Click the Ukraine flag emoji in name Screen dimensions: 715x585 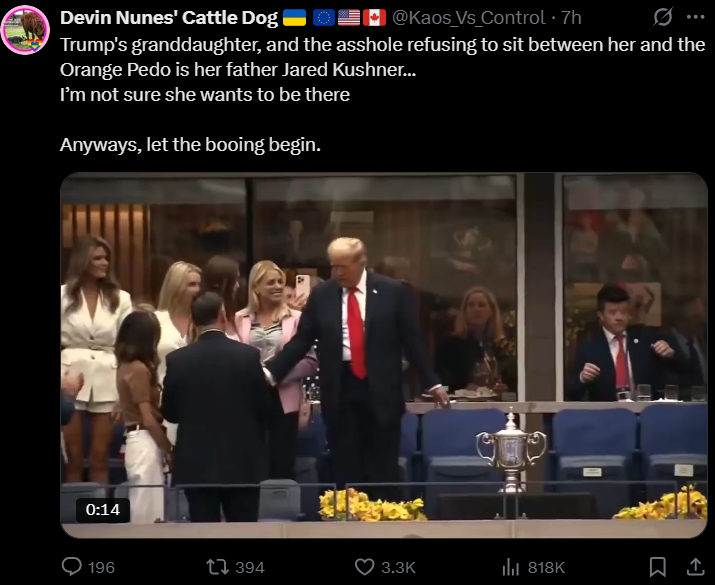pos(295,18)
